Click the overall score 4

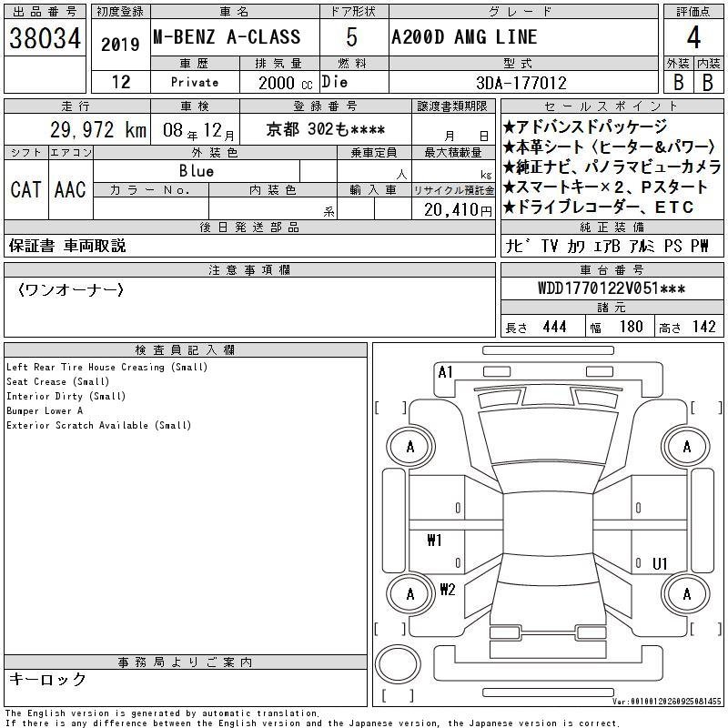(x=693, y=37)
